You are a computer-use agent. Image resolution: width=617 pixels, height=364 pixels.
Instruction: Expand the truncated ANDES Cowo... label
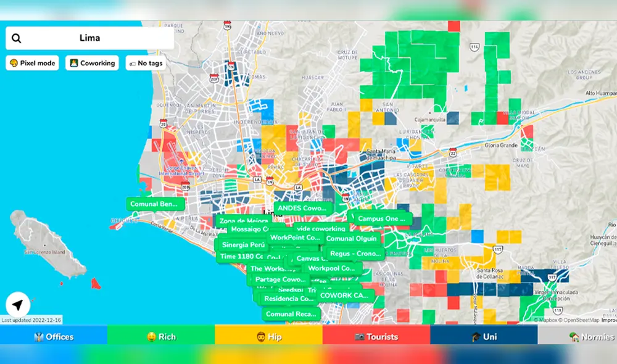[x=302, y=208]
